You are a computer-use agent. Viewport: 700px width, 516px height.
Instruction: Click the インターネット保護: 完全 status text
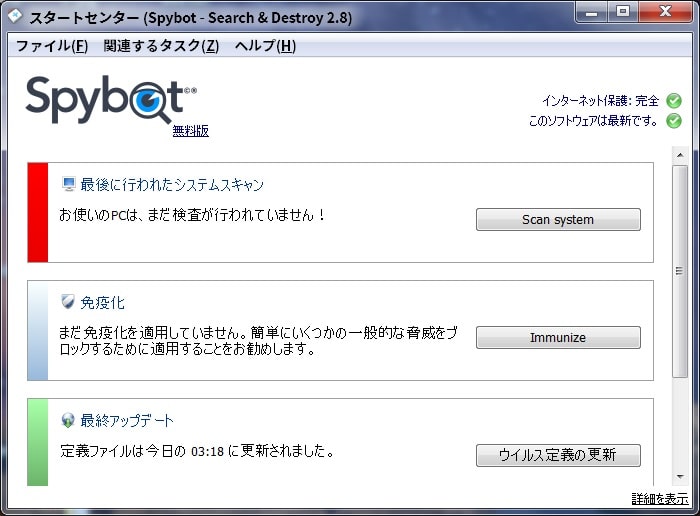click(x=600, y=101)
